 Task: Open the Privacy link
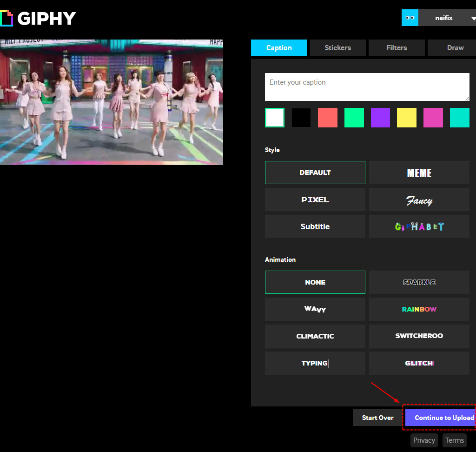(x=424, y=440)
